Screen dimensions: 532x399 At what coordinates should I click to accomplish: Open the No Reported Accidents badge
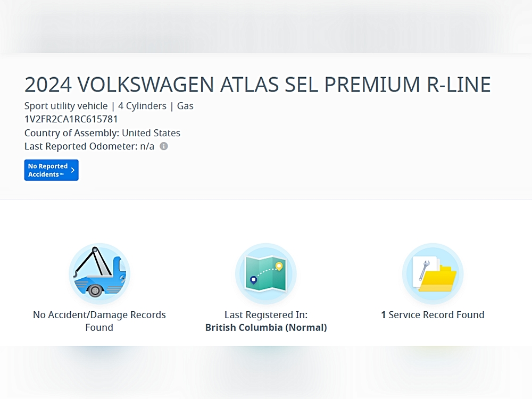point(51,170)
